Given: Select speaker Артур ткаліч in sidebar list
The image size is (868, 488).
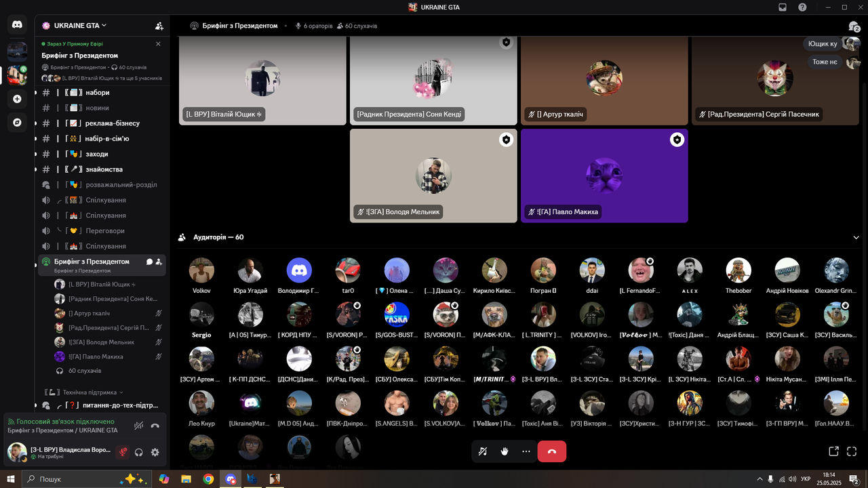Looking at the screenshot, I should coord(108,313).
